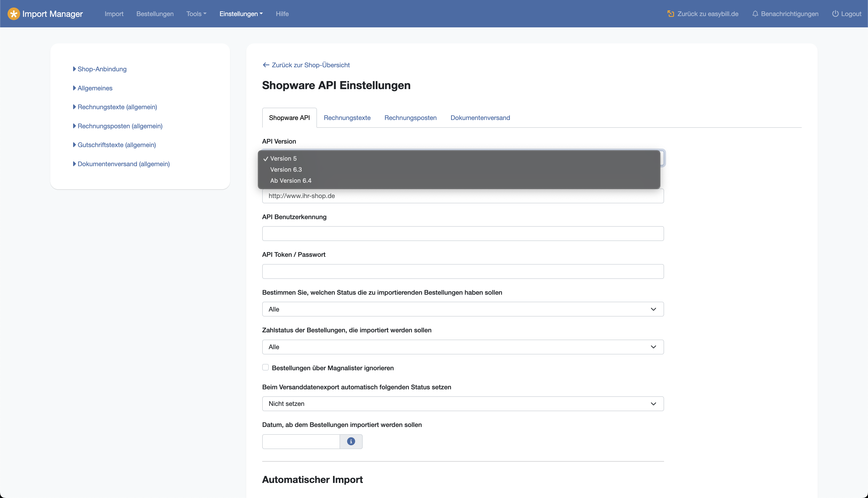Focus the API Benutzerkennung input field
The width and height of the screenshot is (868, 498).
pos(463,234)
